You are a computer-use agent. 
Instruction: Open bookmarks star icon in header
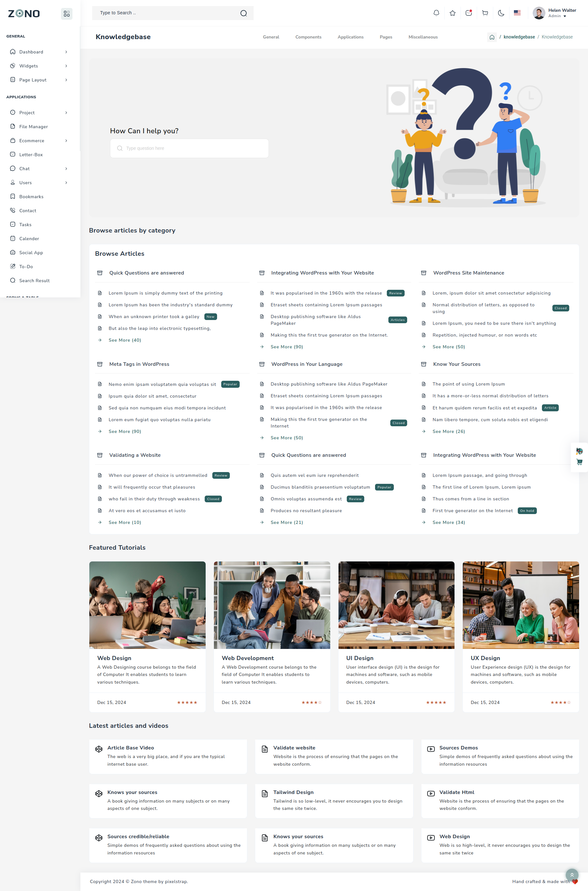coord(453,13)
